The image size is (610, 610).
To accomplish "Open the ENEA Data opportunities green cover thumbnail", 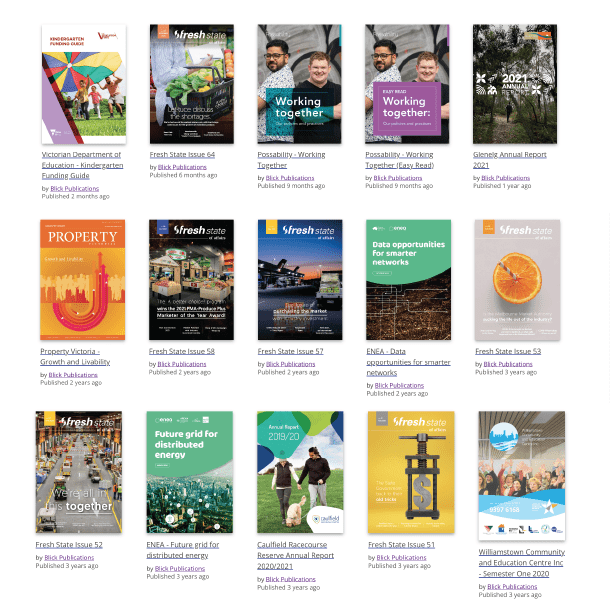I will pyautogui.click(x=408, y=280).
